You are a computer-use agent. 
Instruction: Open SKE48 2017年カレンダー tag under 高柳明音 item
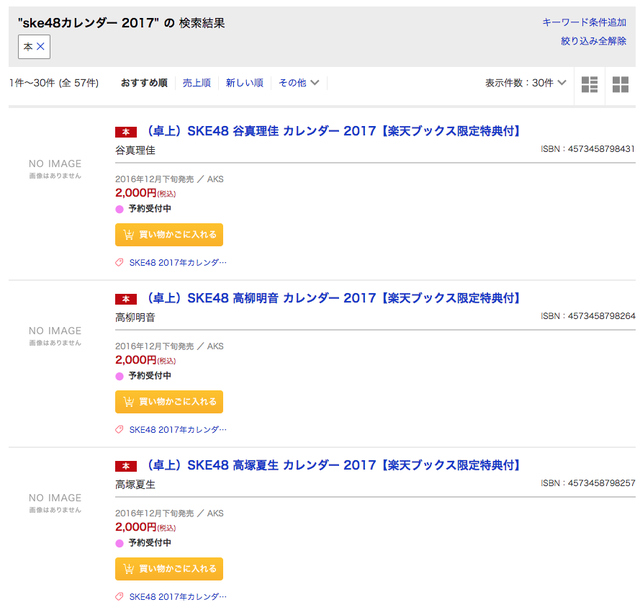178,430
